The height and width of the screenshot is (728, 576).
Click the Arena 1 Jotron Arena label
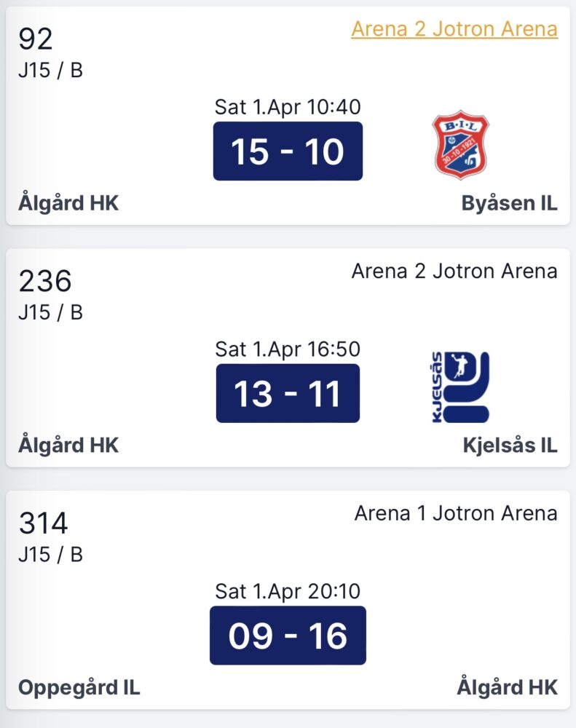point(456,513)
